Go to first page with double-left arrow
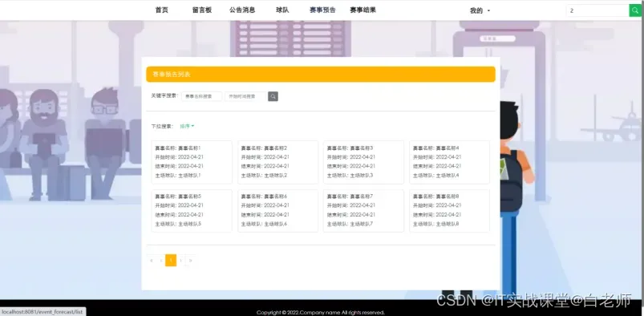 (x=152, y=260)
